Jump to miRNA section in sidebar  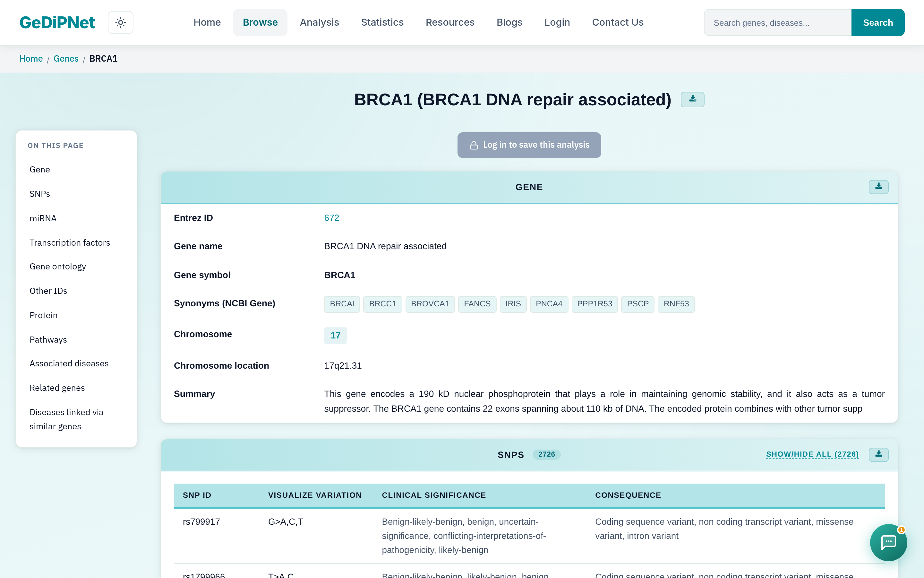coord(76,219)
